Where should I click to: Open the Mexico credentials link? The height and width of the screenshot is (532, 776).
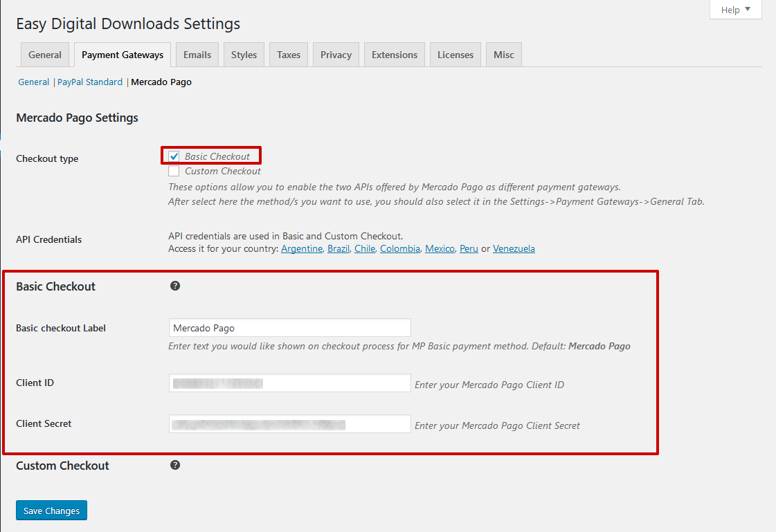click(440, 248)
